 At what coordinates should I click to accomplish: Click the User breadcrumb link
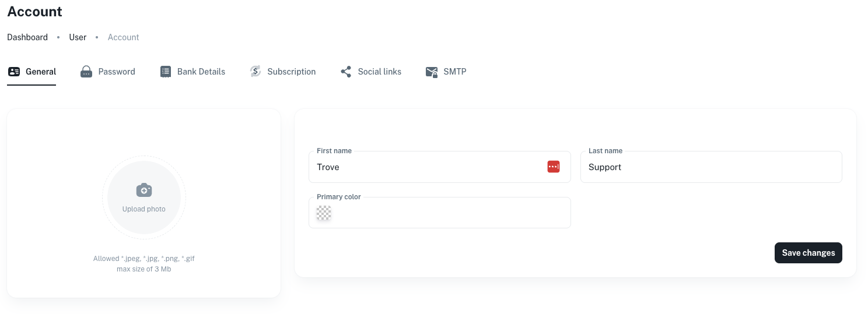(x=78, y=37)
